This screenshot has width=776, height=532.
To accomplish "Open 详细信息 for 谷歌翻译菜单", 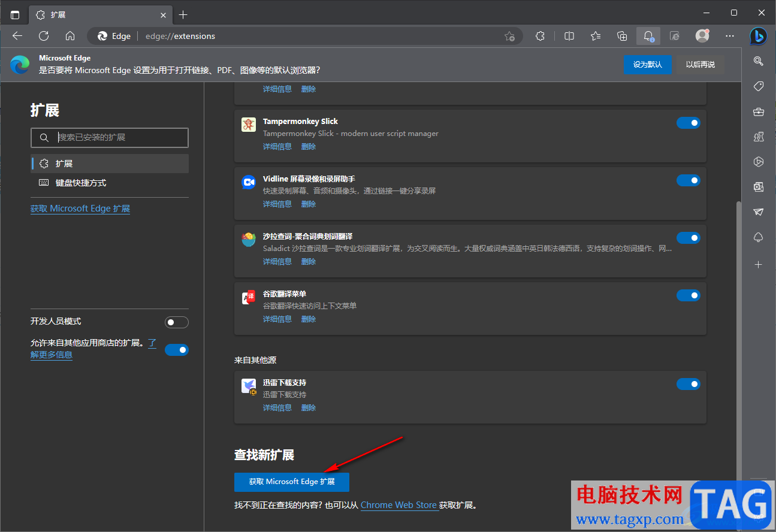I will tap(277, 319).
